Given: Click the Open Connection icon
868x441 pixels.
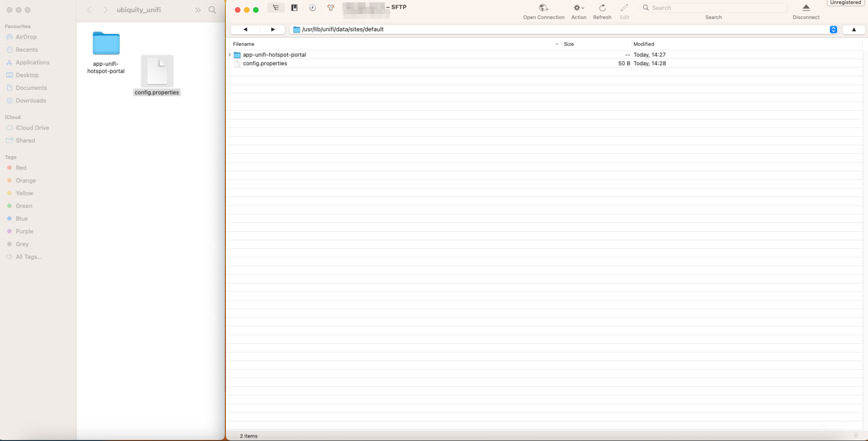Looking at the screenshot, I should (x=544, y=8).
